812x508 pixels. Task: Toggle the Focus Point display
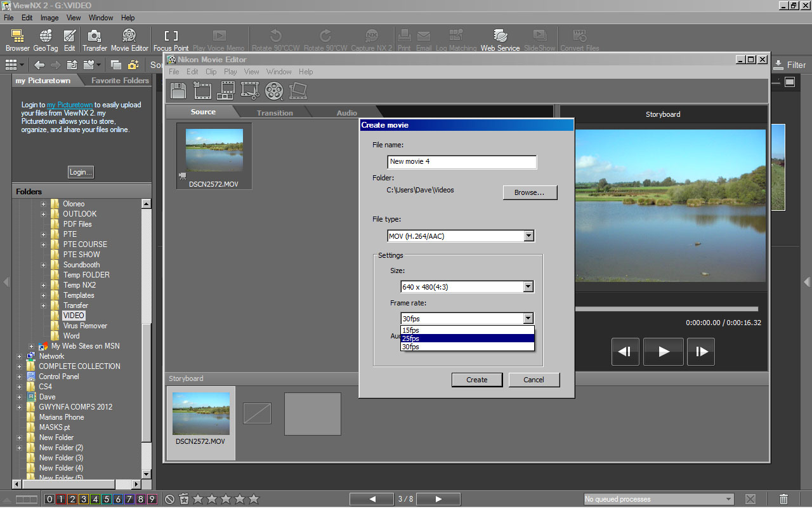click(x=171, y=40)
